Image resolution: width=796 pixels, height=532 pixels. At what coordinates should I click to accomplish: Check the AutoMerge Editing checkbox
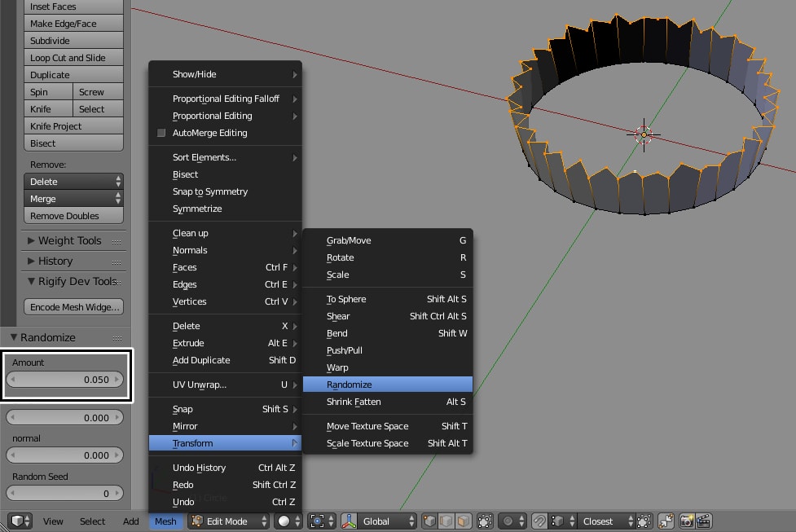click(161, 133)
